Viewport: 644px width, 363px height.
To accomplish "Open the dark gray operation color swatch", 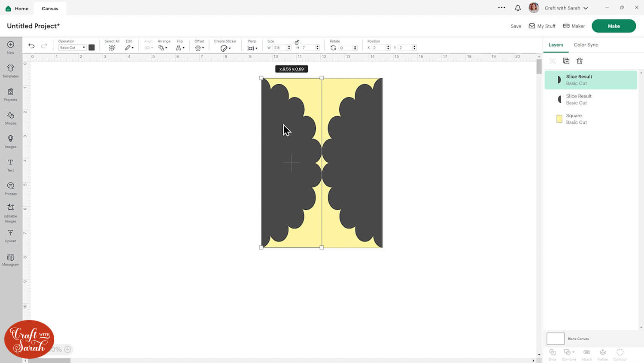I will click(91, 48).
